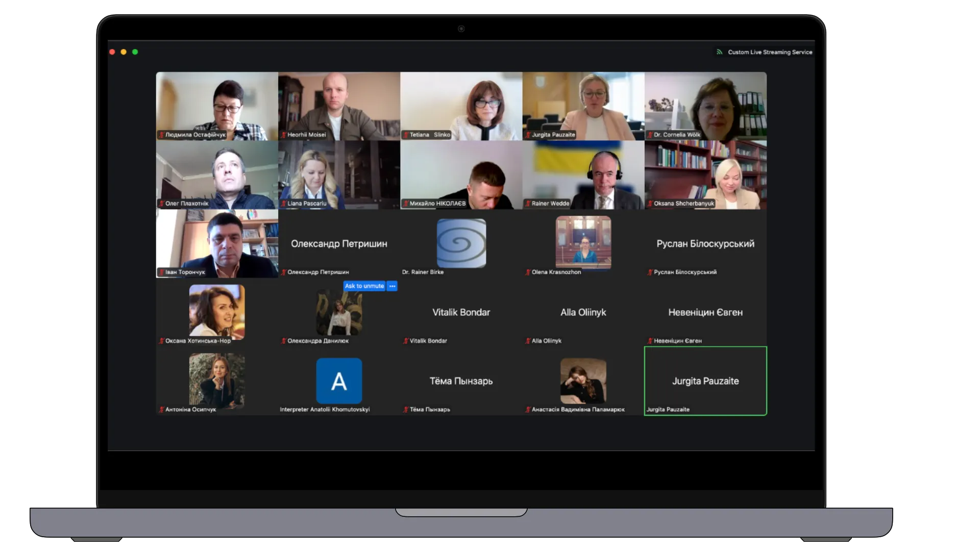This screenshot has width=980, height=551.
Task: Click Olena Krasnozhon's profile picture
Action: [x=583, y=242]
